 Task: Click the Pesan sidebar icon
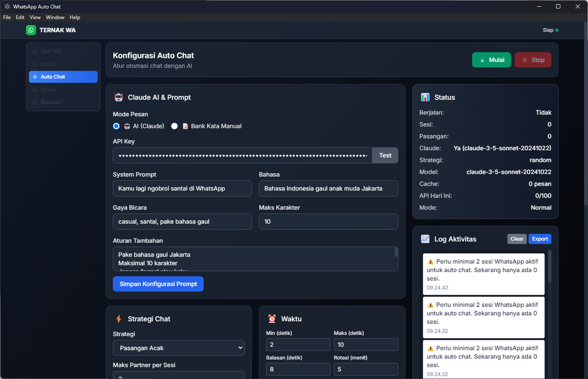35,90
